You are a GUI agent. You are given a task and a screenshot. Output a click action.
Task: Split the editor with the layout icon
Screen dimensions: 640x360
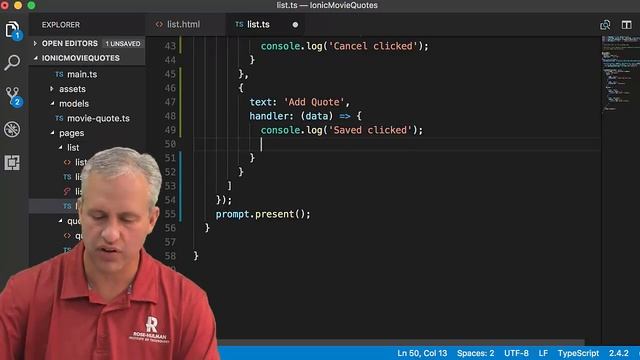[627, 24]
